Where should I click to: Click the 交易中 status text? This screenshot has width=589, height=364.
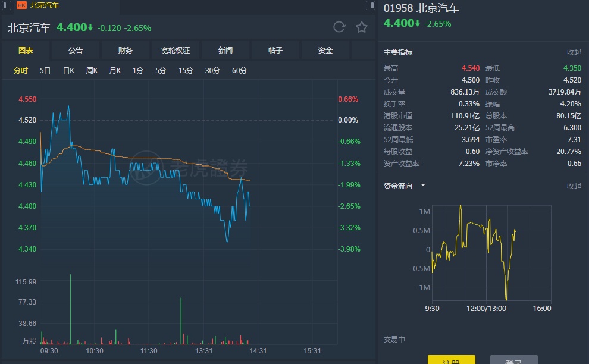tap(394, 340)
